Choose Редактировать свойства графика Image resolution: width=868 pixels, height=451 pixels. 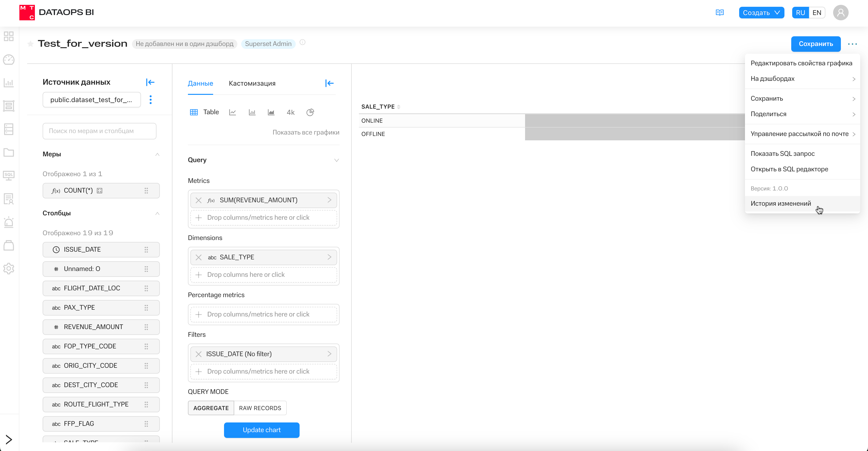point(802,63)
